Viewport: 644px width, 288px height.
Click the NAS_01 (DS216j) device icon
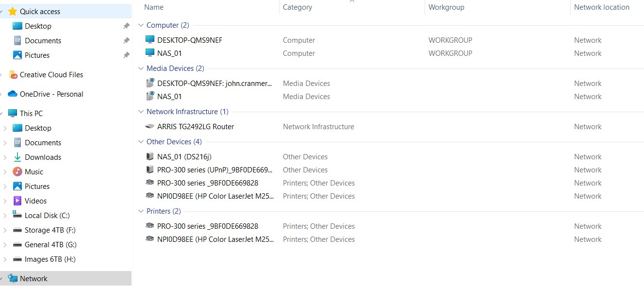150,157
